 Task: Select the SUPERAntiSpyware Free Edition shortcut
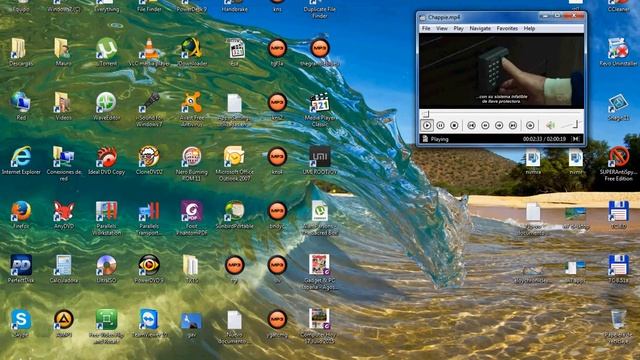[x=618, y=163]
